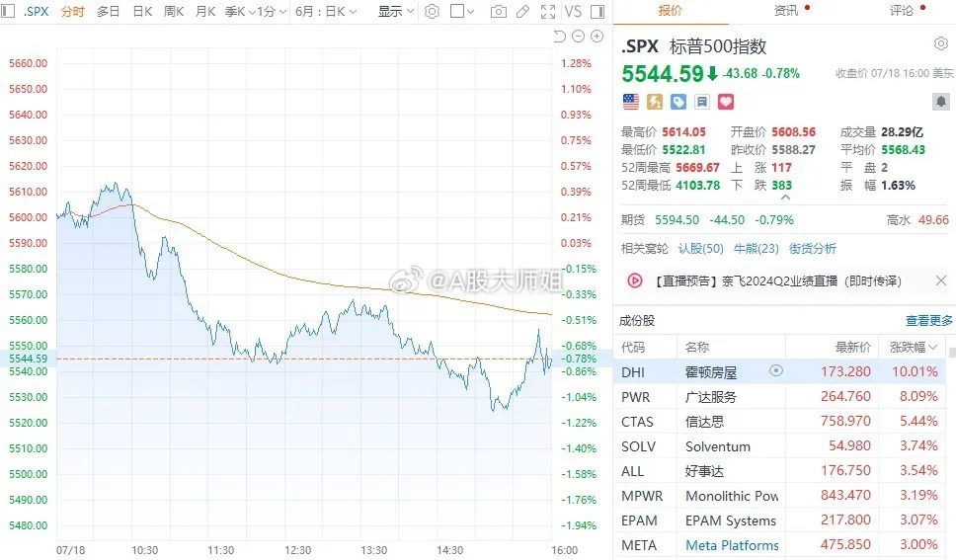This screenshot has height=560, width=956.
Task: Select the CTAS 信达思 row
Action: (779, 422)
